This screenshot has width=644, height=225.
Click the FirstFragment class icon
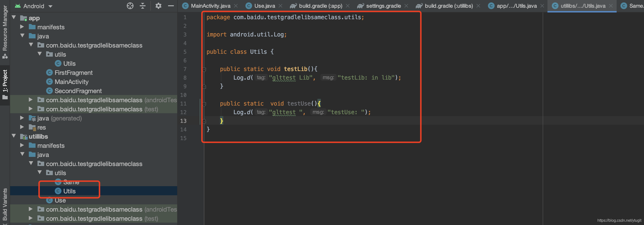[49, 73]
